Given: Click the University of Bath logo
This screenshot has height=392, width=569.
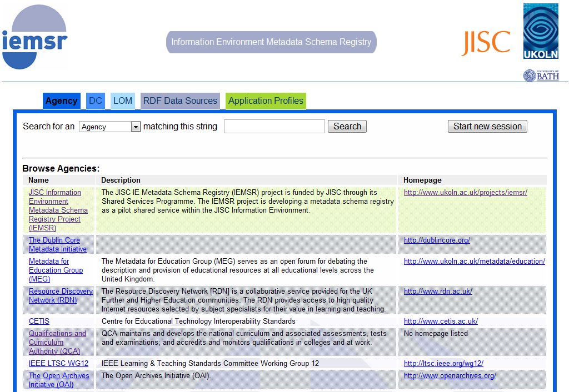Looking at the screenshot, I should (x=541, y=76).
